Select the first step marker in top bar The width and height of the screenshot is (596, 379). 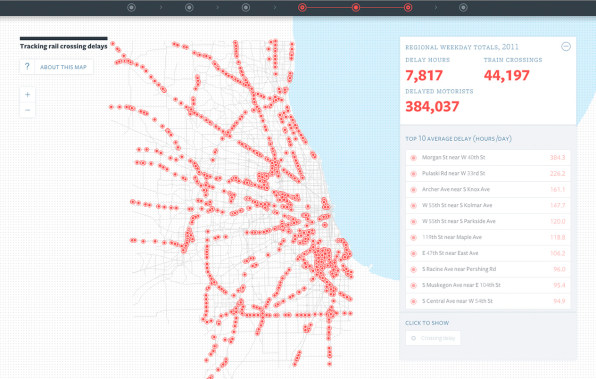pyautogui.click(x=131, y=7)
